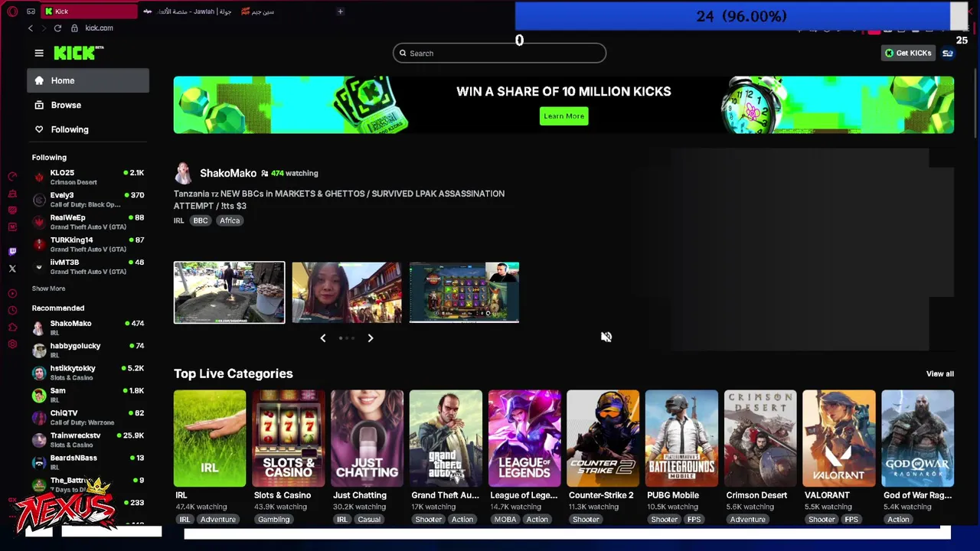Screen dimensions: 980x551
Task: Open the IRL category card
Action: click(210, 439)
